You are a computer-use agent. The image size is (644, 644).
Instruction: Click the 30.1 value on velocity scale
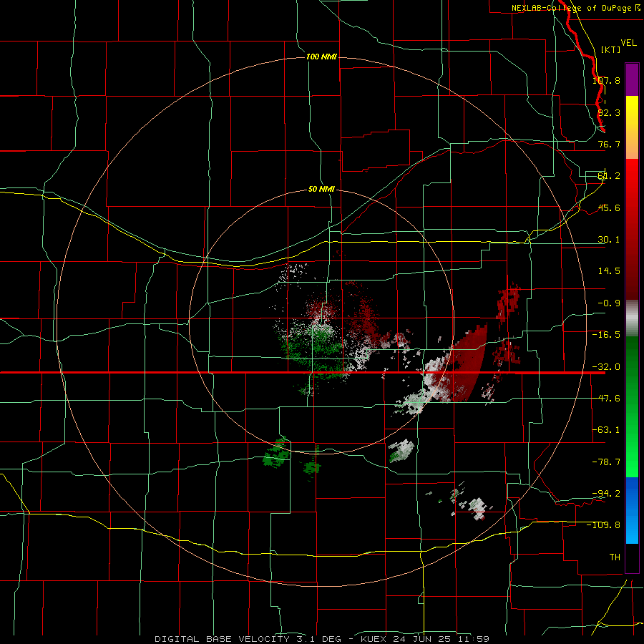click(609, 240)
